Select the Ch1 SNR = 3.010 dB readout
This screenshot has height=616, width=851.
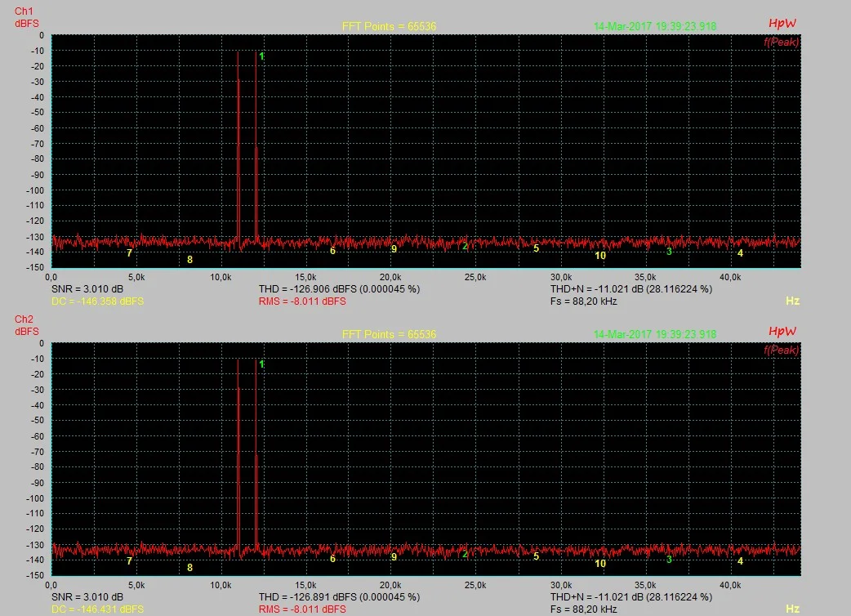tap(87, 288)
